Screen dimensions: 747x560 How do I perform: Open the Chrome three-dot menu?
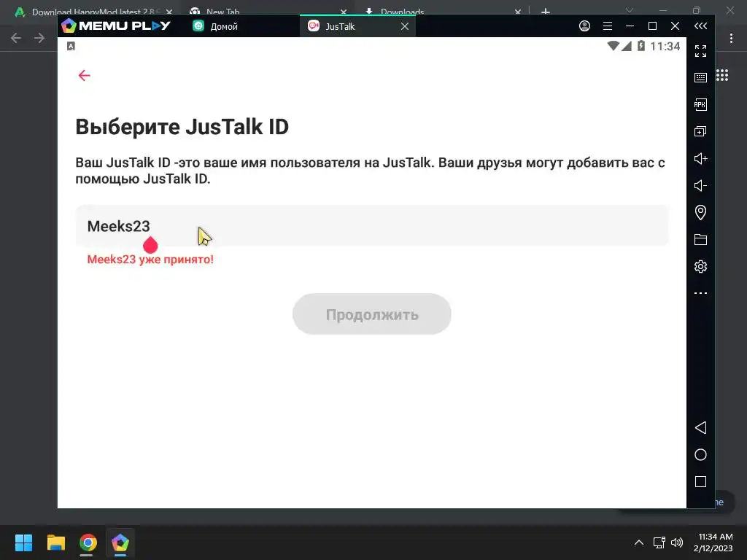tap(731, 38)
